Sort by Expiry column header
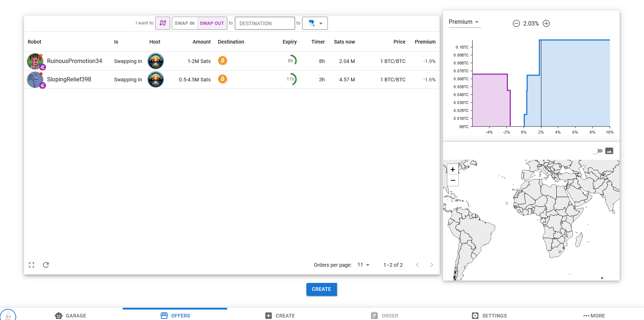The image size is (644, 320). (x=290, y=42)
